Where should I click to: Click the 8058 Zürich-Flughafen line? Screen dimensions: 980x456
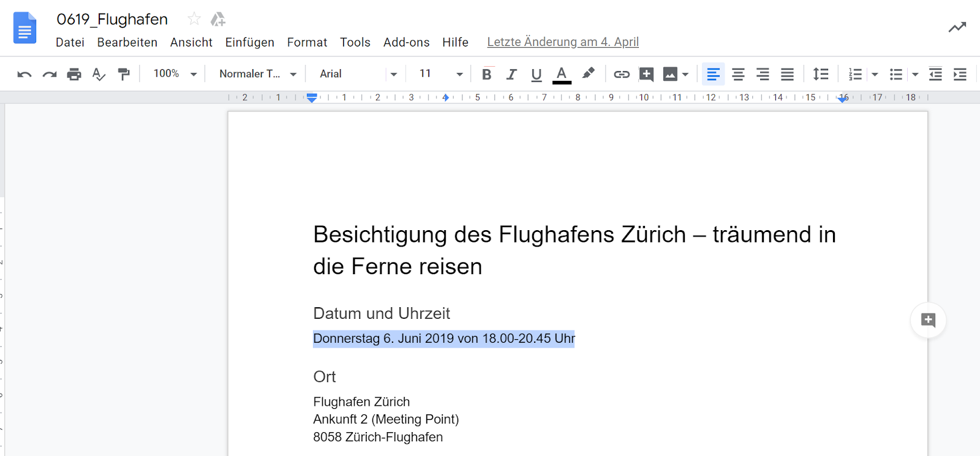click(378, 437)
